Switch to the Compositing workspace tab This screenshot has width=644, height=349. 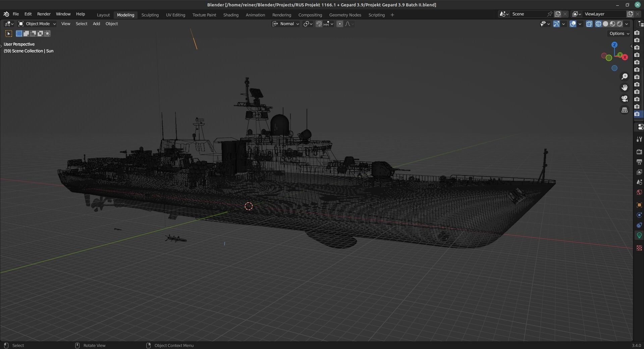coord(310,15)
